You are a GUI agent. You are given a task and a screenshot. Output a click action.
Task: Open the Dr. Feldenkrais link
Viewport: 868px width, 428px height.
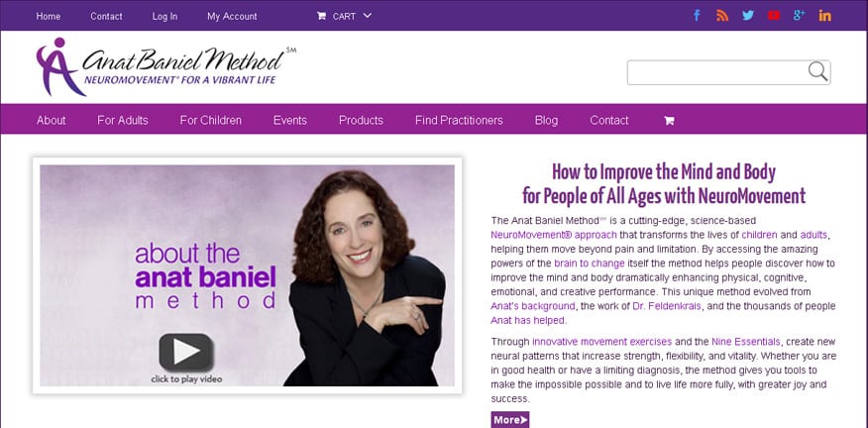click(667, 305)
